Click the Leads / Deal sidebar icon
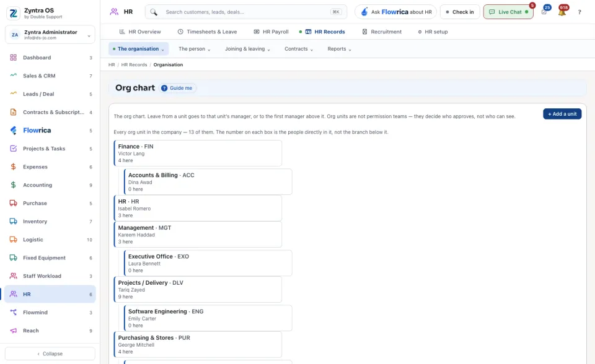The width and height of the screenshot is (595, 364). click(x=13, y=93)
